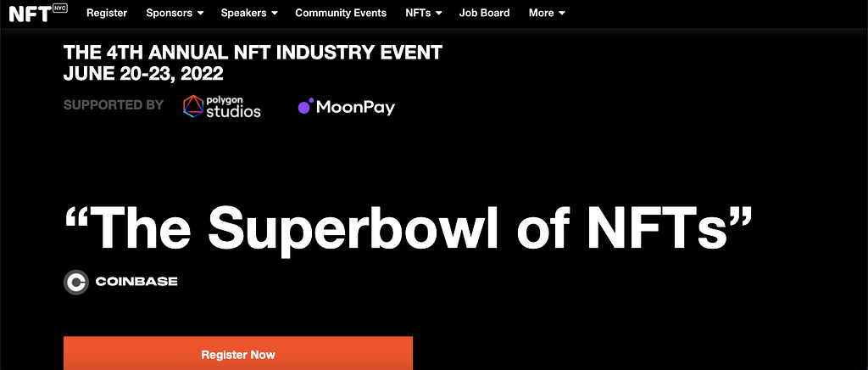868x370 pixels.
Task: Expand the Speakers dropdown arrow
Action: pos(275,13)
